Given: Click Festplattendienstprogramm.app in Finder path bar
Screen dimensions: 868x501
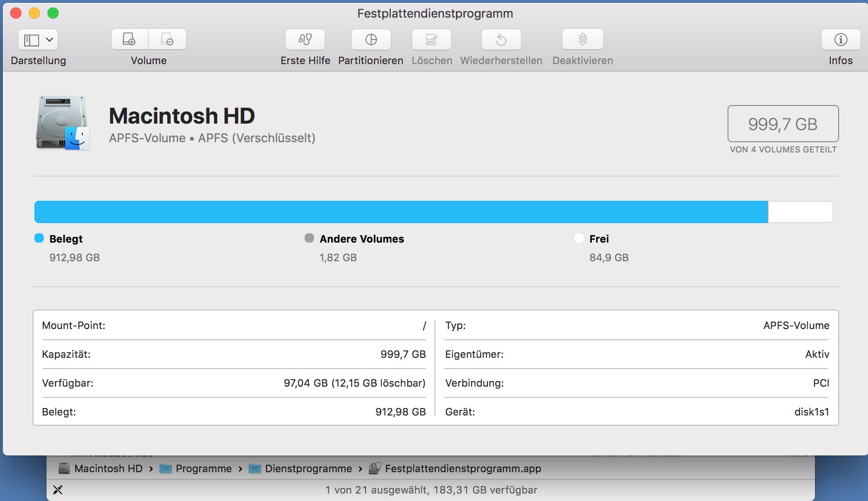Looking at the screenshot, I should [x=455, y=468].
